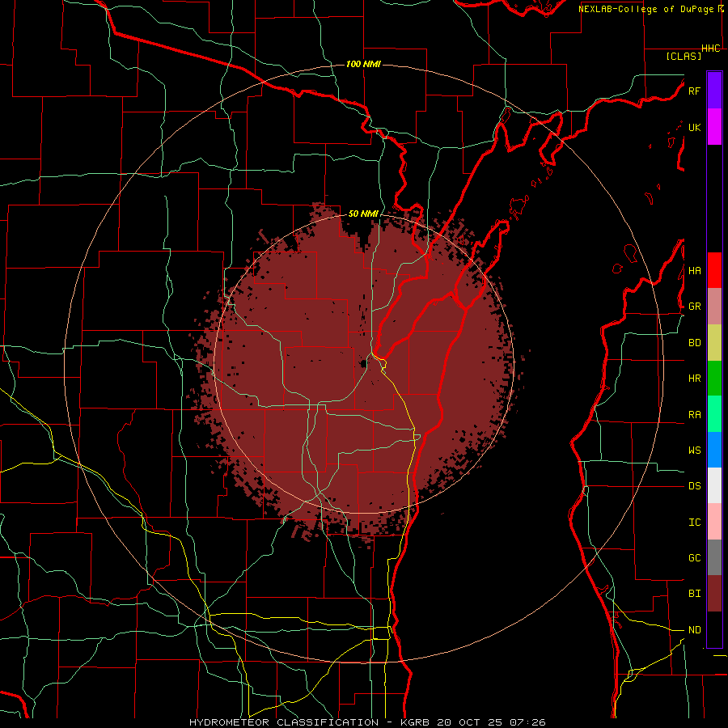Viewport: 728px width, 728px height.
Task: Click the "HA" legend label
Action: [x=694, y=271]
